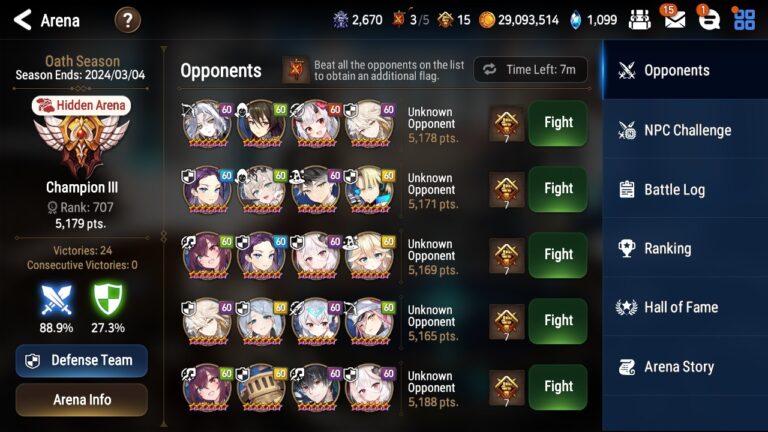This screenshot has height=432, width=768.
Task: Refresh opponents list with Time Left button
Action: point(530,70)
